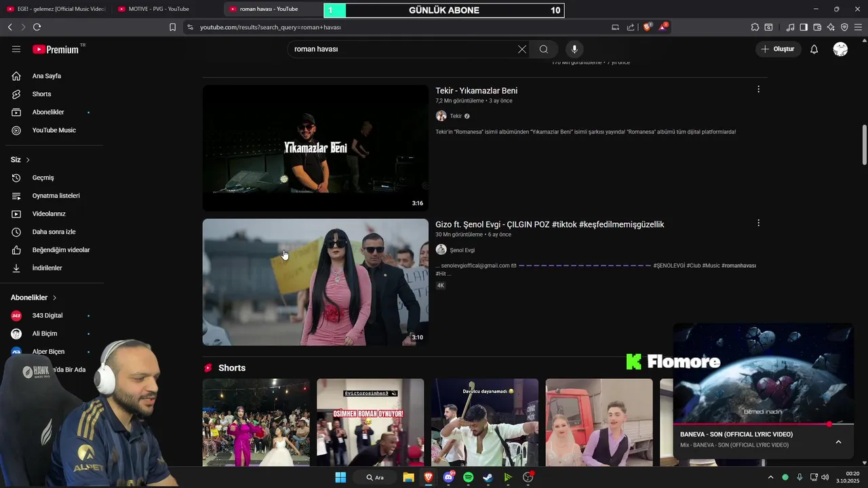868x488 pixels.
Task: Run the search with the magnifier button
Action: tap(544, 49)
